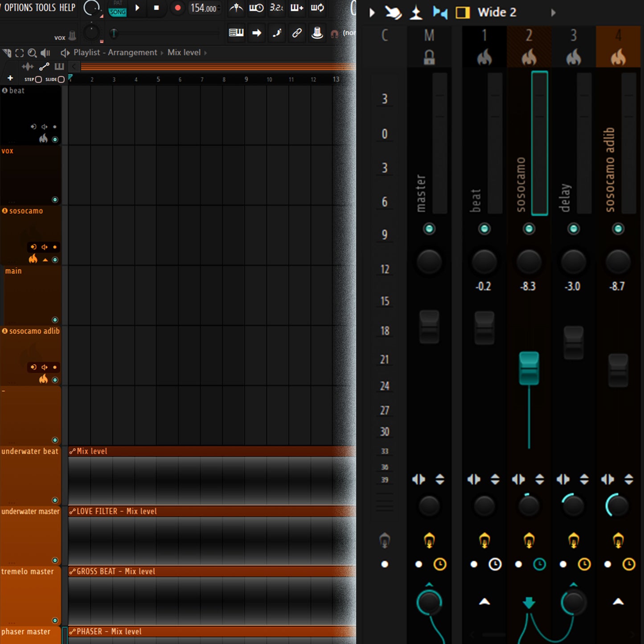Toggle the auto-scroll arrow icon
644x644 pixels.
[x=257, y=33]
